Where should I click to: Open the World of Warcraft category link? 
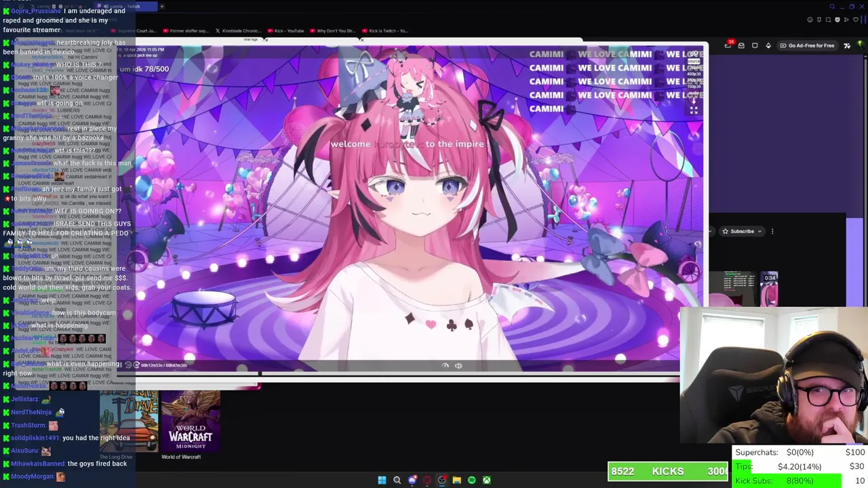point(181,457)
